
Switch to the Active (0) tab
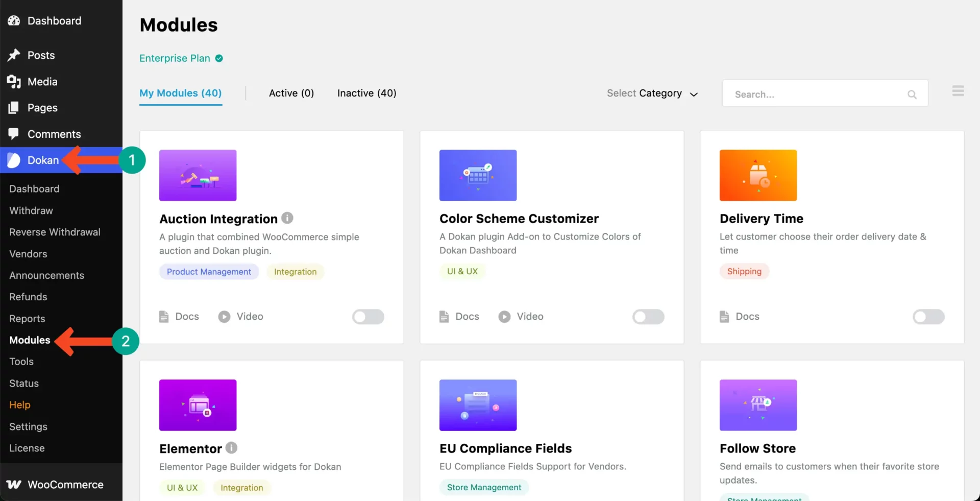point(291,93)
